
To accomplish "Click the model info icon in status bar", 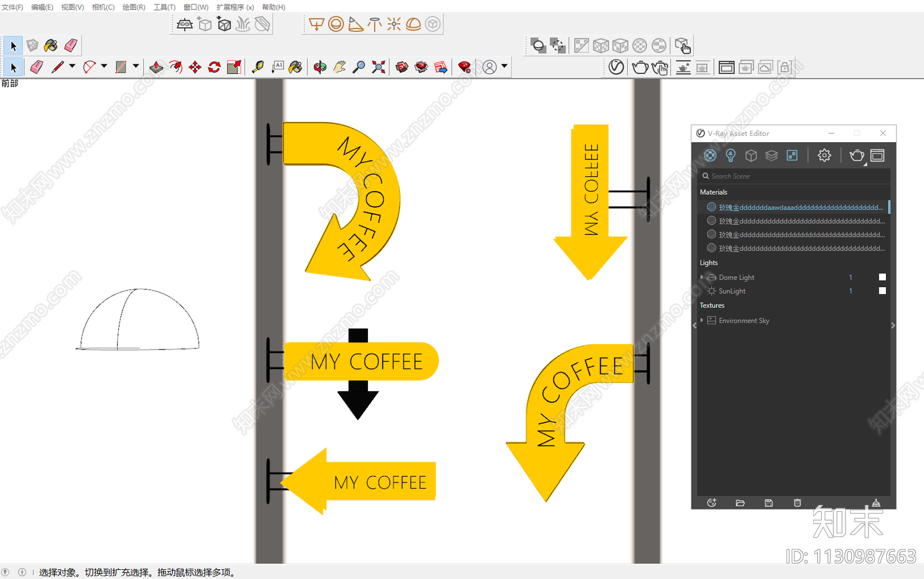I will click(x=22, y=572).
